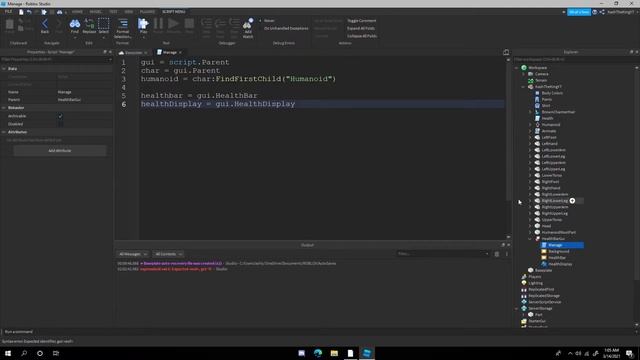Open the Windows Start menu
Screen dimensions: 640x360
point(8,353)
